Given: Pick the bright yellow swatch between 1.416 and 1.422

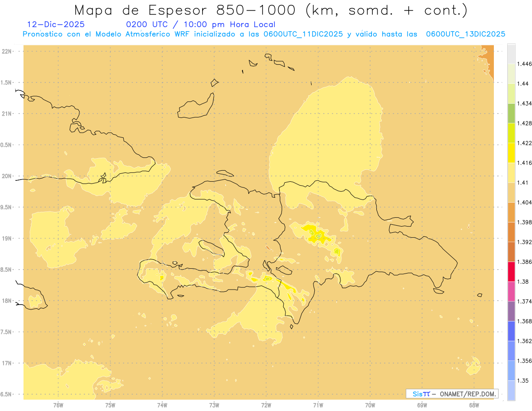Looking at the screenshot, I should 511,153.
